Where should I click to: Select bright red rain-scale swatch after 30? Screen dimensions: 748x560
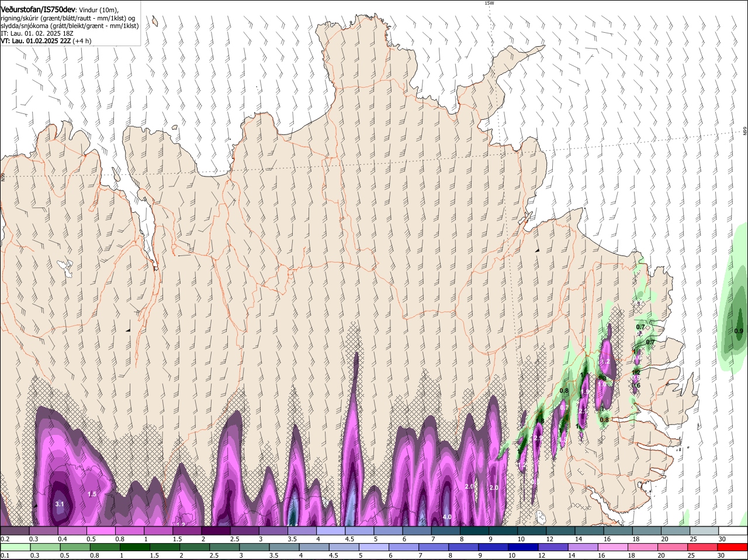[x=733, y=547]
